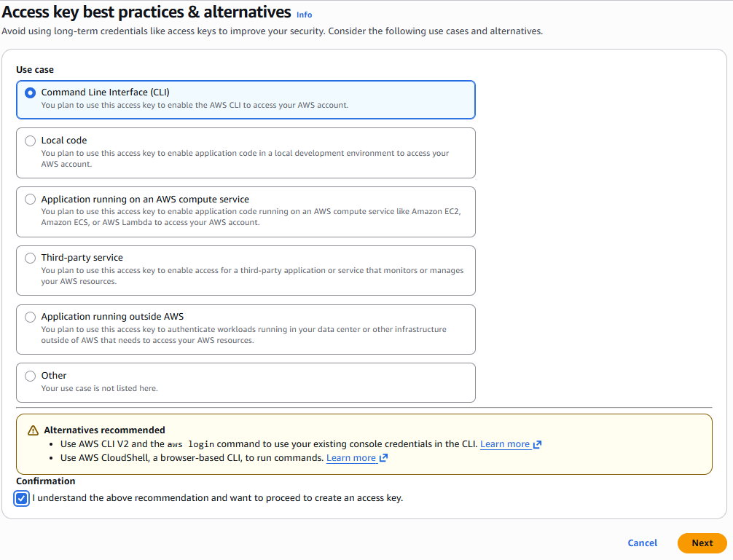The height and width of the screenshot is (560, 733).
Task: Select the Command Line Interface (CLI) radio button
Action: 30,92
